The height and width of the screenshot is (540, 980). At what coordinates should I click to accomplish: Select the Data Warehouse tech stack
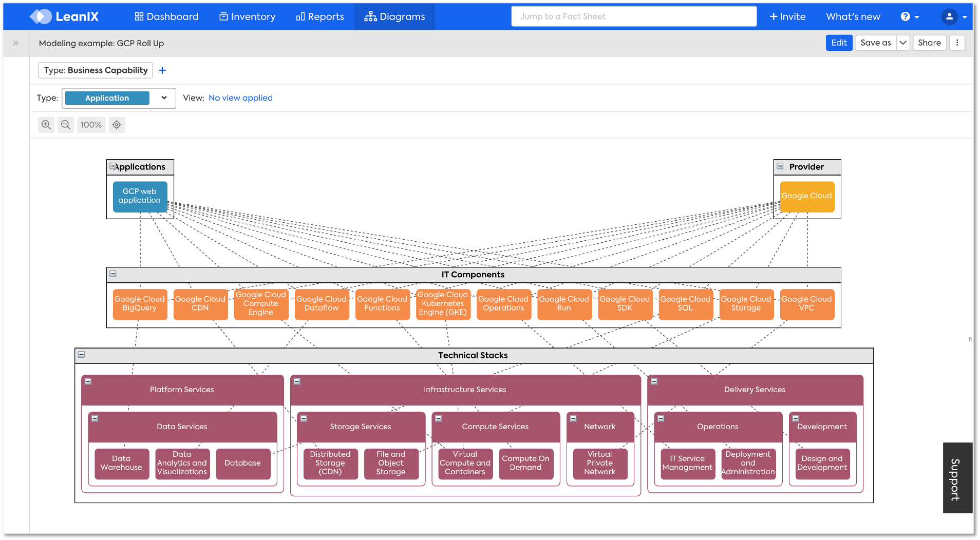point(122,464)
